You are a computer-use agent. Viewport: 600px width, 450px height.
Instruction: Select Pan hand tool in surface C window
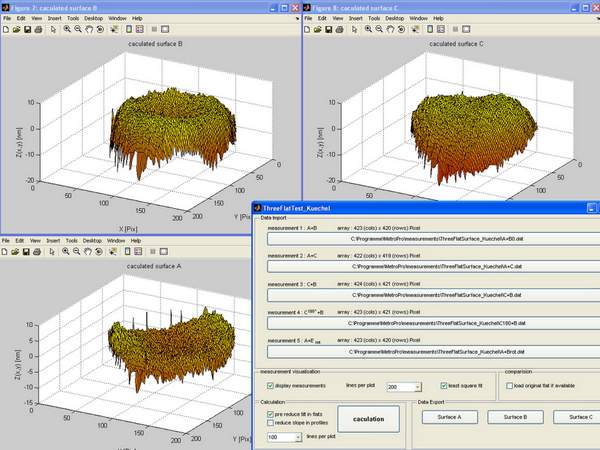tap(390, 29)
